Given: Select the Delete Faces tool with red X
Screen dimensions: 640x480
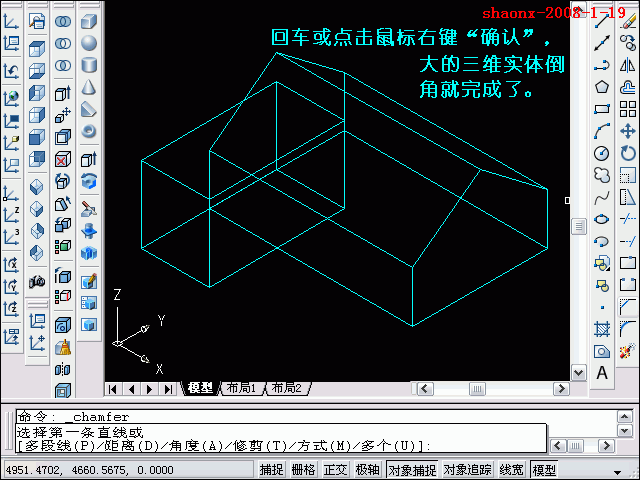Looking at the screenshot, I should click(63, 159).
